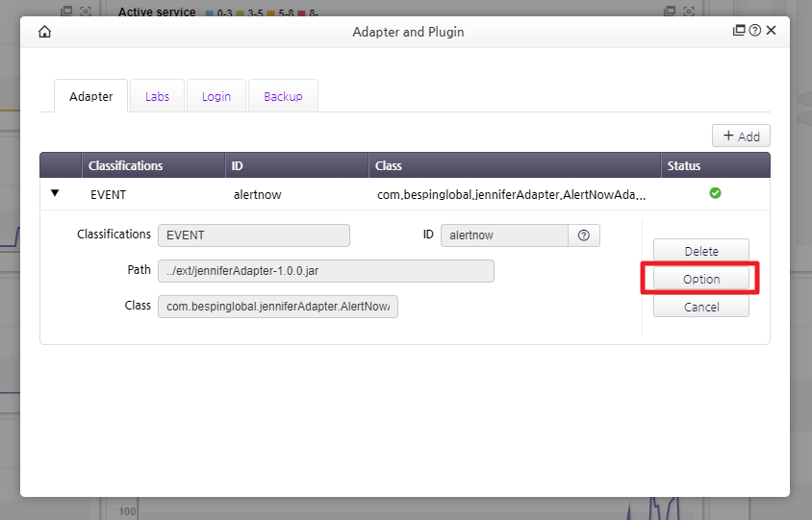The image size is (812, 520).
Task: Click the Classifications field showing EVENT
Action: coord(253,235)
